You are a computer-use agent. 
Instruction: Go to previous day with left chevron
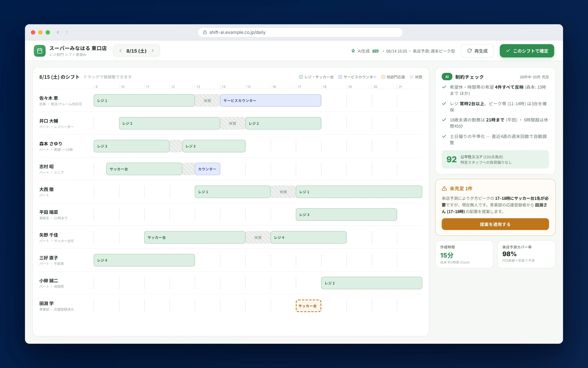[x=120, y=51]
